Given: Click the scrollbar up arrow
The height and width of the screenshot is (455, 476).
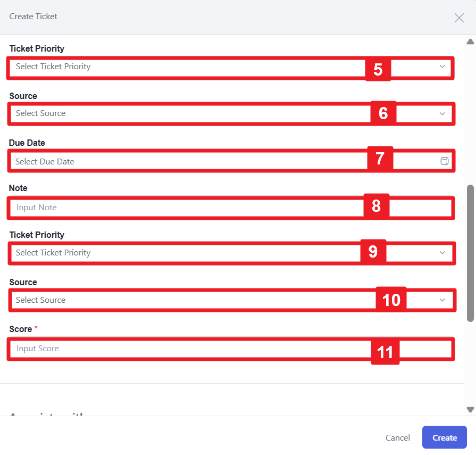Looking at the screenshot, I should [x=470, y=42].
